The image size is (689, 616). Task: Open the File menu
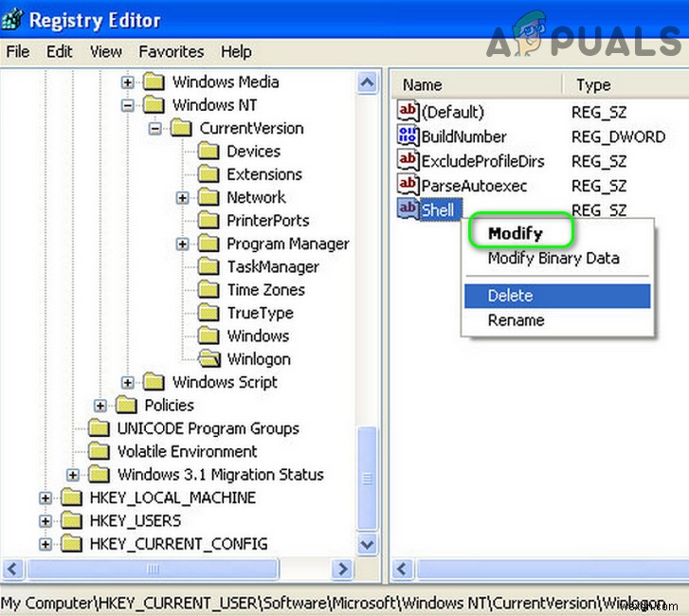point(18,52)
